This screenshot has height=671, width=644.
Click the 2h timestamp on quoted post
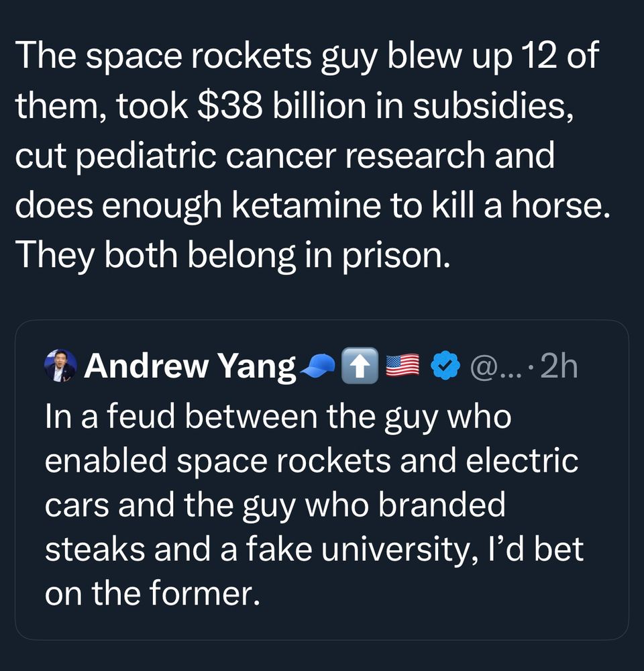[x=559, y=366]
